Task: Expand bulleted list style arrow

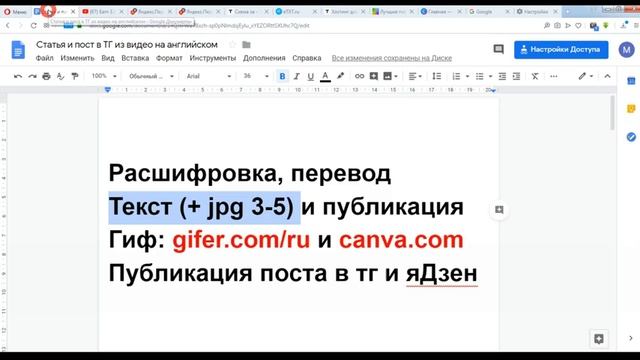Action: click(x=490, y=76)
